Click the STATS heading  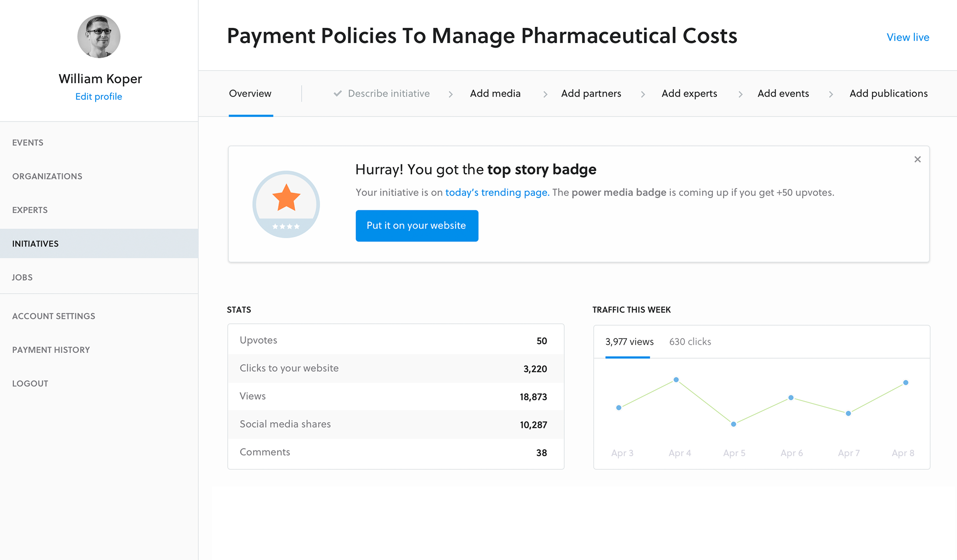239,310
